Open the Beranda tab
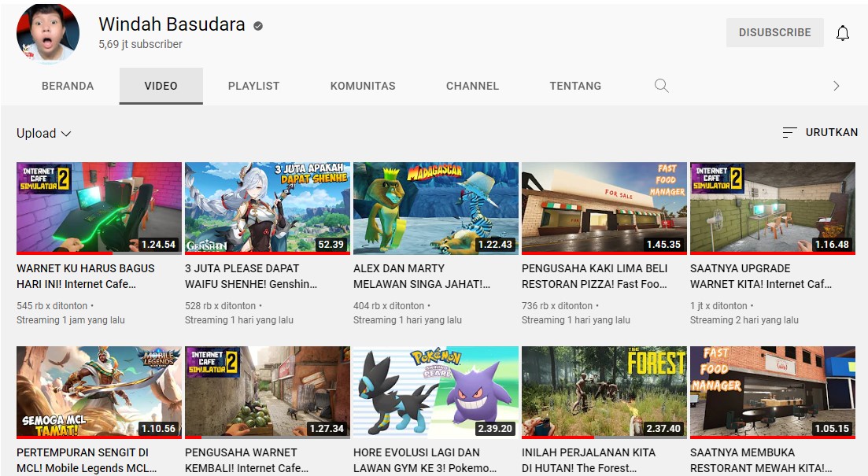 [x=68, y=86]
